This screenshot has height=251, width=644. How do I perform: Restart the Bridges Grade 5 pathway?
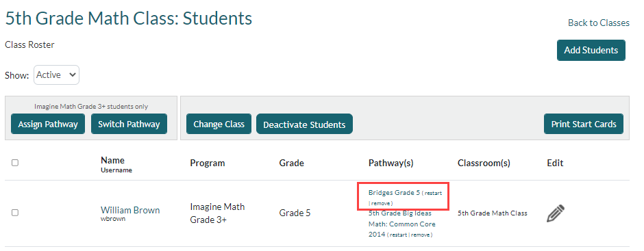[433, 193]
